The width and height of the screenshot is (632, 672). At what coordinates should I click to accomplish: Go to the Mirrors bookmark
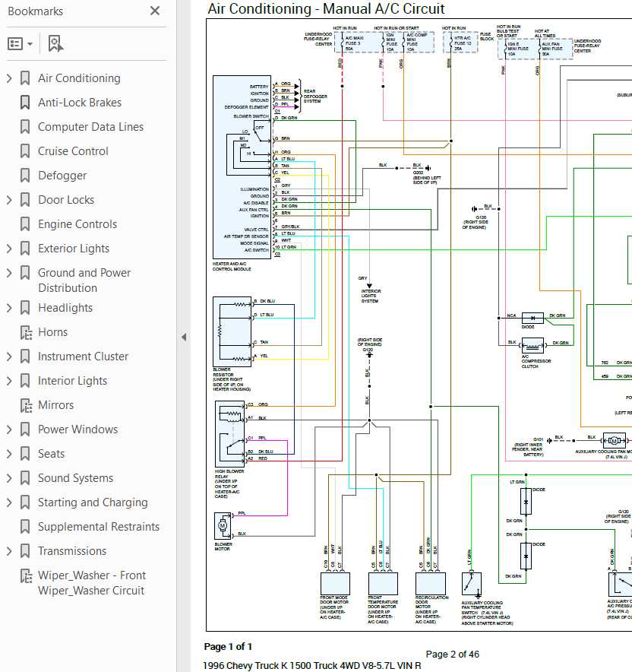pos(55,405)
